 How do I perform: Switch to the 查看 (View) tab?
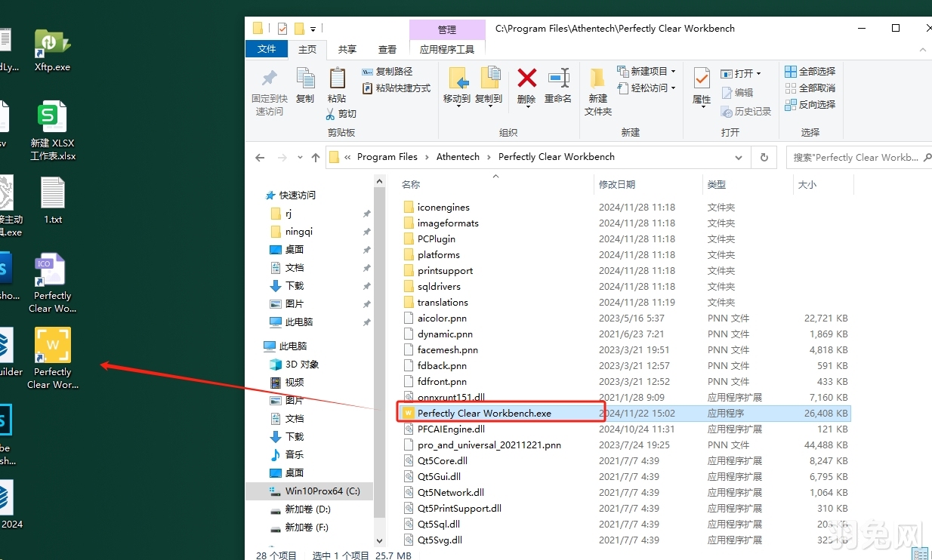pyautogui.click(x=387, y=48)
